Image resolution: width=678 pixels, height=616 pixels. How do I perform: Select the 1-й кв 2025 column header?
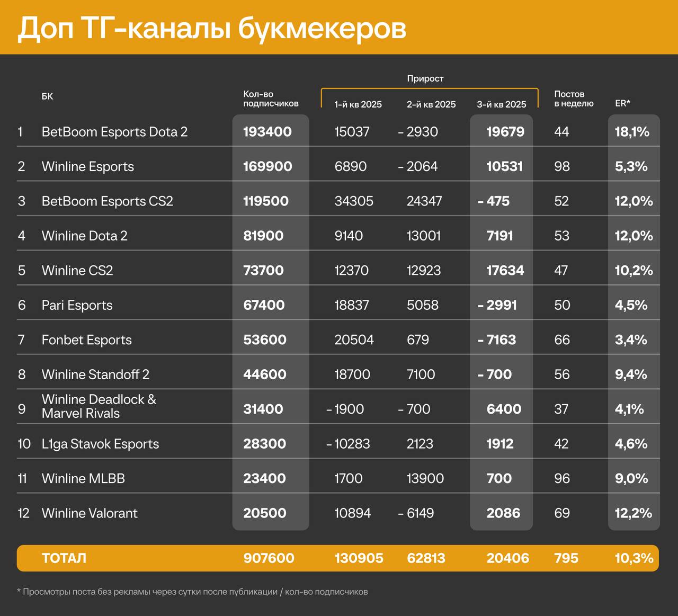358,104
